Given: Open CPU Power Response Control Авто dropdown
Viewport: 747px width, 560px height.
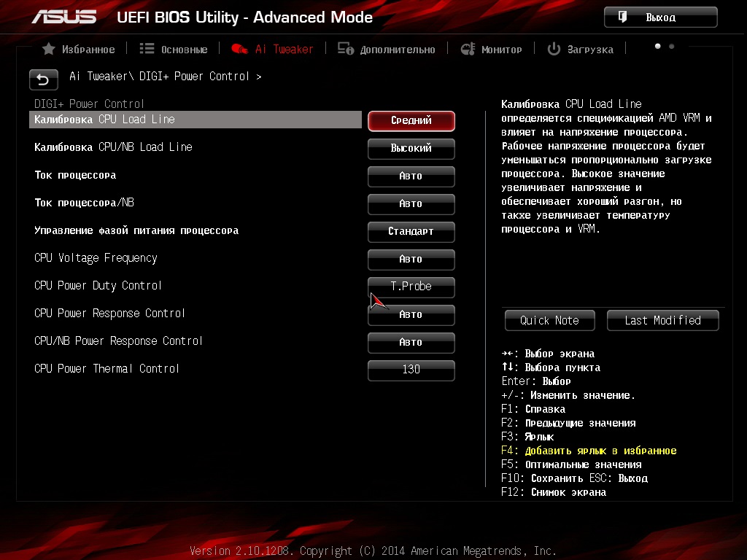Looking at the screenshot, I should pos(411,315).
